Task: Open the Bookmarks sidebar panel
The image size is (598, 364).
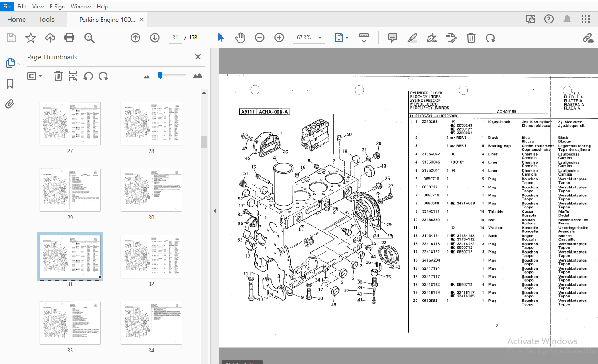Action: point(10,84)
